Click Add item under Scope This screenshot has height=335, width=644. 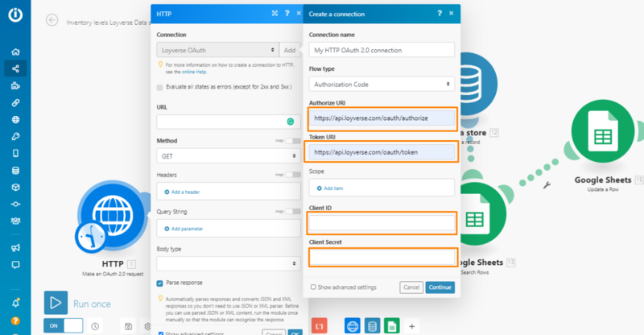click(332, 187)
